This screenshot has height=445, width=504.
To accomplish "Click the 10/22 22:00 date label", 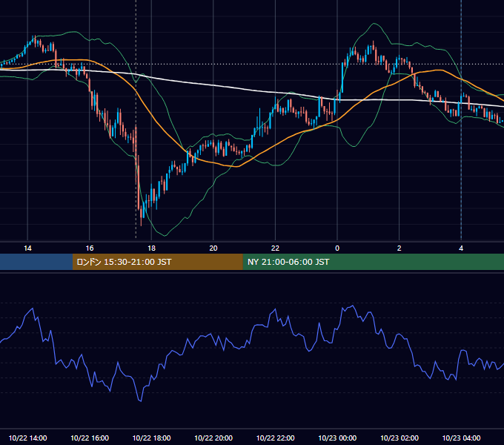I will [275, 438].
